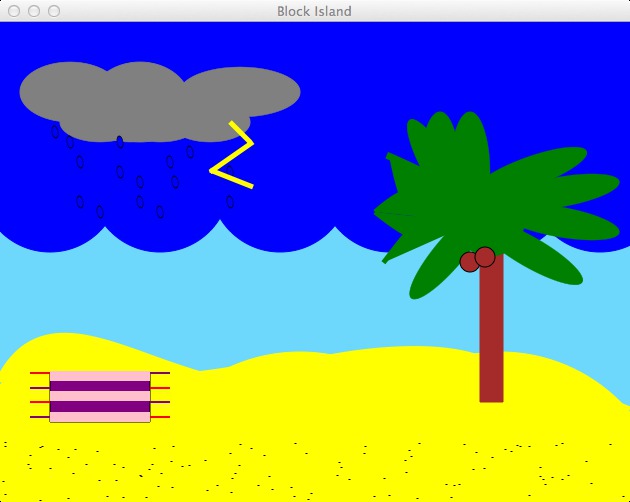Image resolution: width=630 pixels, height=502 pixels.
Task: Click the raindrop nearest the lightning bolt
Action: 230,201
